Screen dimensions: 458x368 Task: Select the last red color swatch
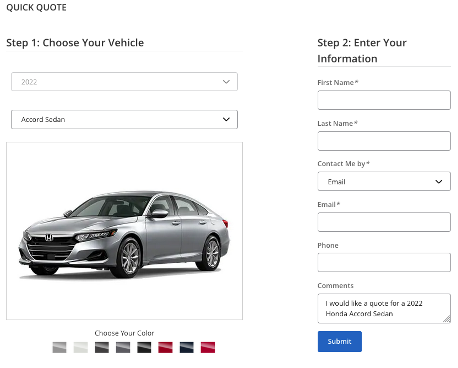(208, 347)
